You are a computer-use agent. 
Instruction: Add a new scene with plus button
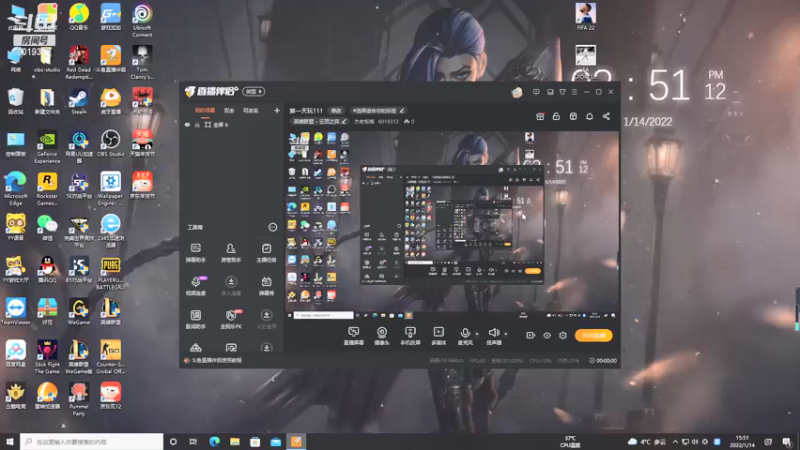pyautogui.click(x=277, y=110)
